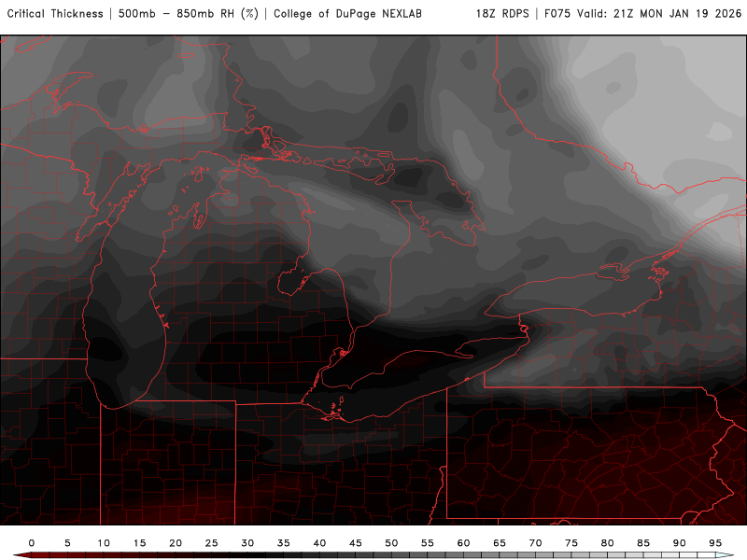Click the colorbar label "5"
This screenshot has width=747, height=560.
(x=67, y=543)
